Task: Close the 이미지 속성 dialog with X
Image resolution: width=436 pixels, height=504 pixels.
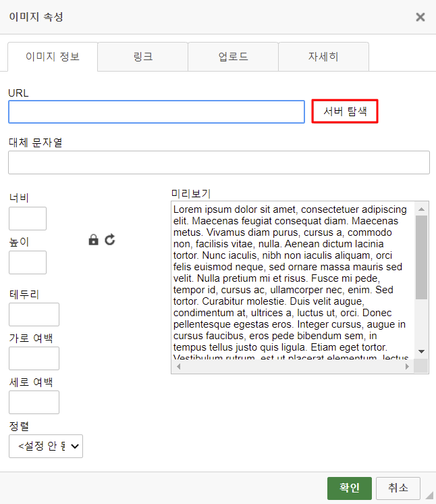Action: click(x=420, y=17)
